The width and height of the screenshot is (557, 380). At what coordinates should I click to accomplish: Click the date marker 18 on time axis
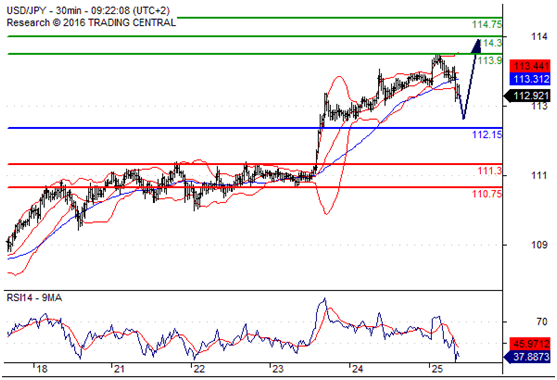point(42,369)
